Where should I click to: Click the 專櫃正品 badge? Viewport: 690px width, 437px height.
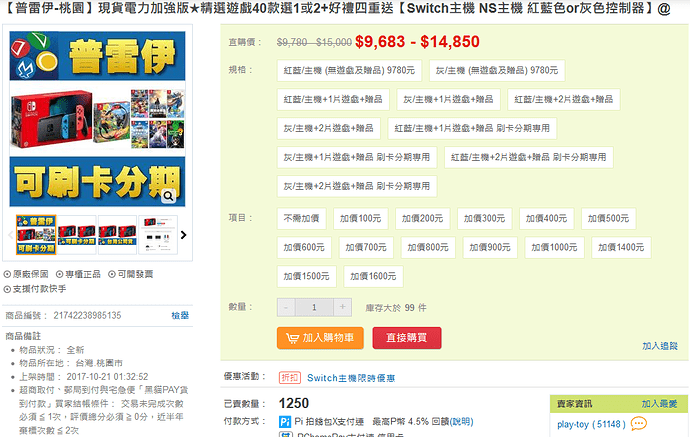pyautogui.click(x=78, y=274)
